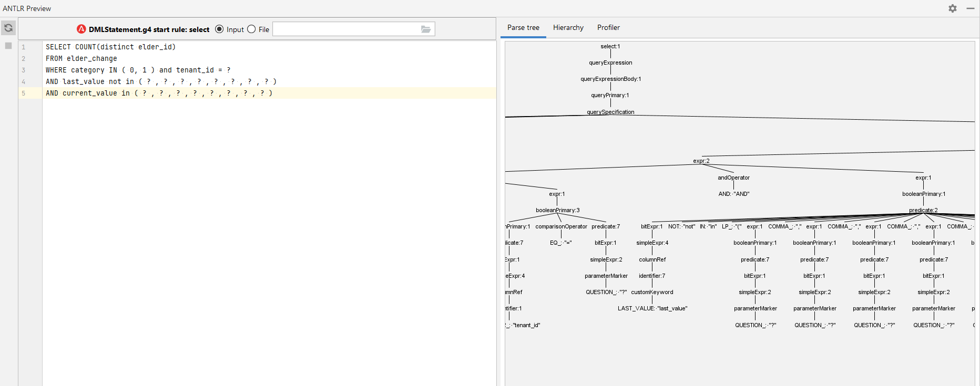Image resolution: width=980 pixels, height=386 pixels.
Task: Click the EQ_ "=" terminal node
Action: [561, 243]
